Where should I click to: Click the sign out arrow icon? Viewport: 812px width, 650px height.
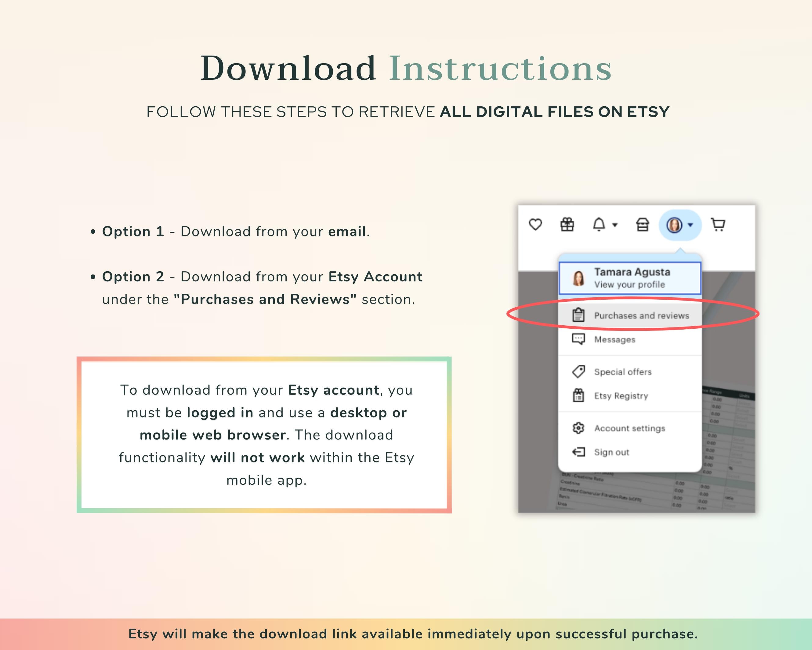pos(579,452)
